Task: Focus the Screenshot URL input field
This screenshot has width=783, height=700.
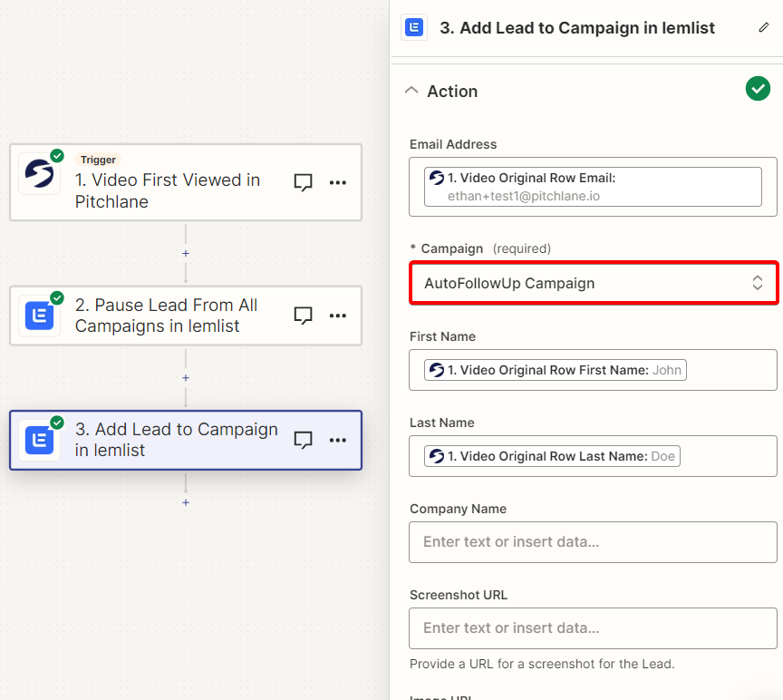Action: point(593,628)
